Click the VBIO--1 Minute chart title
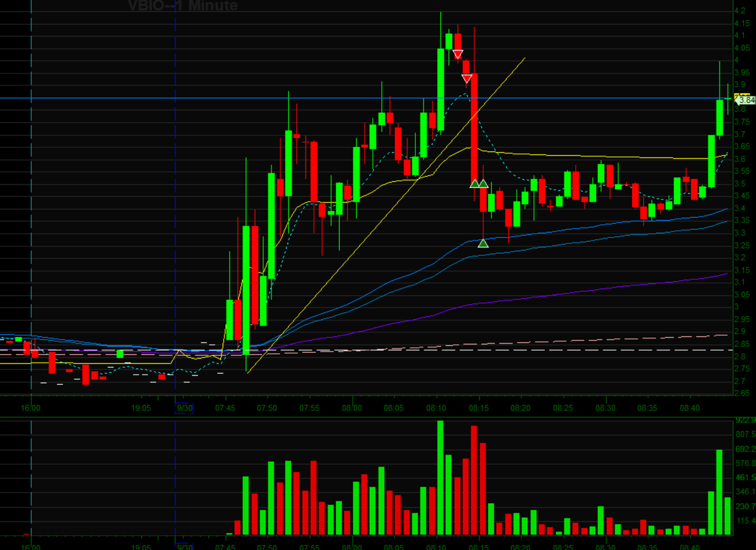The width and height of the screenshot is (756, 550). point(183,6)
